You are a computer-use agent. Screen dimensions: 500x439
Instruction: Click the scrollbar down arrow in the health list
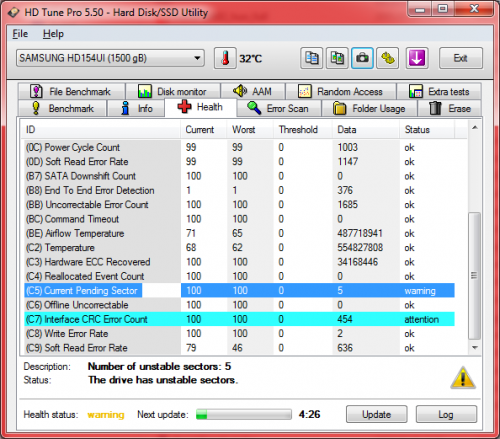(x=475, y=348)
